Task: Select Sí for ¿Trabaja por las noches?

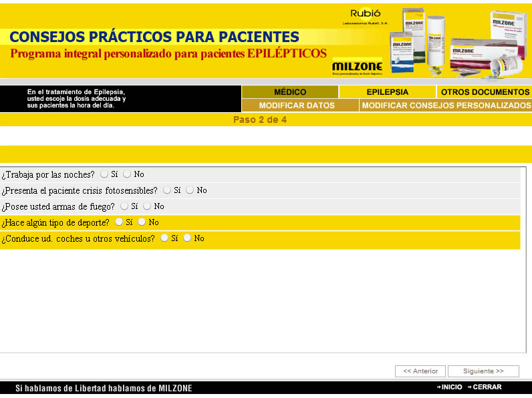Action: [104, 174]
